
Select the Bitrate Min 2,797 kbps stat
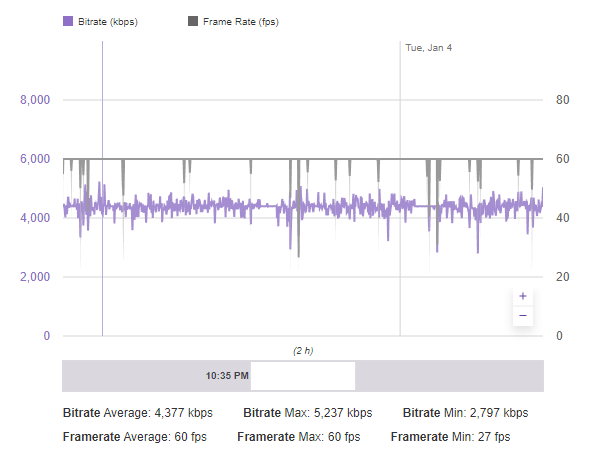(465, 412)
